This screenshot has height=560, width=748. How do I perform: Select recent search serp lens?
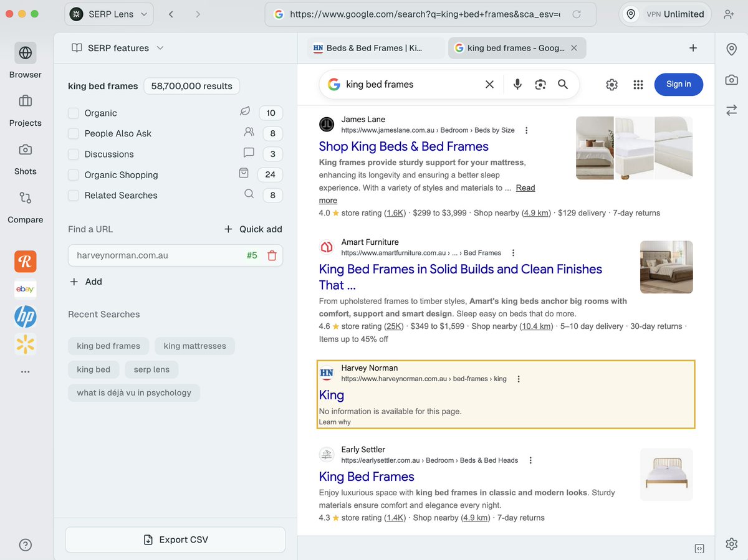point(151,369)
